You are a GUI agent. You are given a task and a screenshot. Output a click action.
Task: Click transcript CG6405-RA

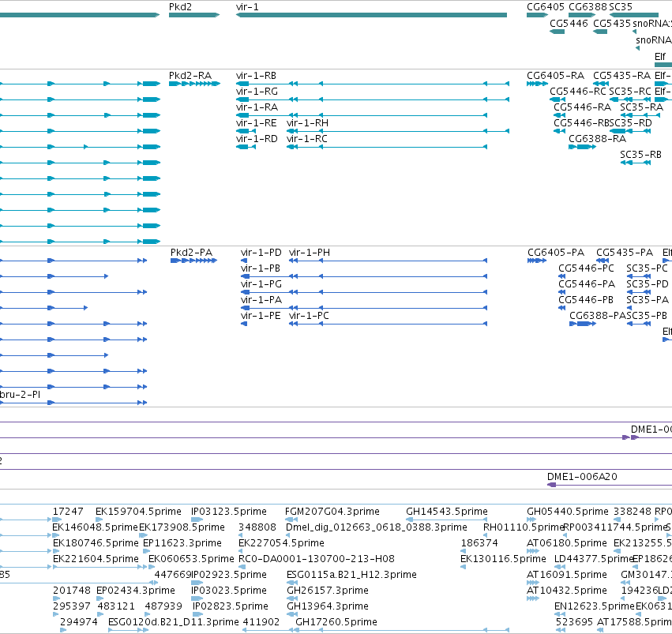(x=555, y=76)
